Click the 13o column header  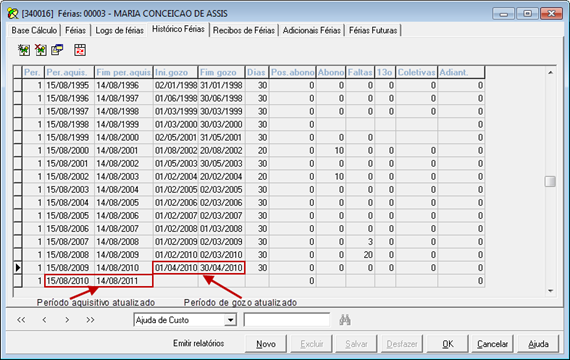tap(385, 72)
